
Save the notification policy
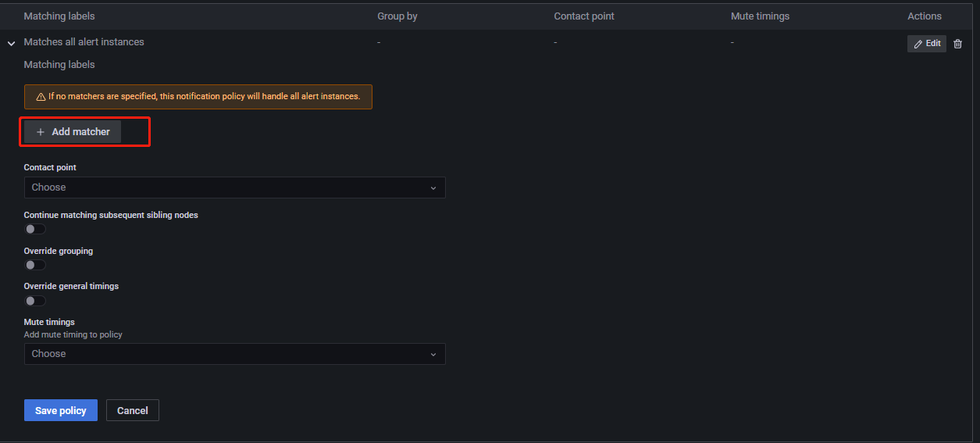coord(60,410)
